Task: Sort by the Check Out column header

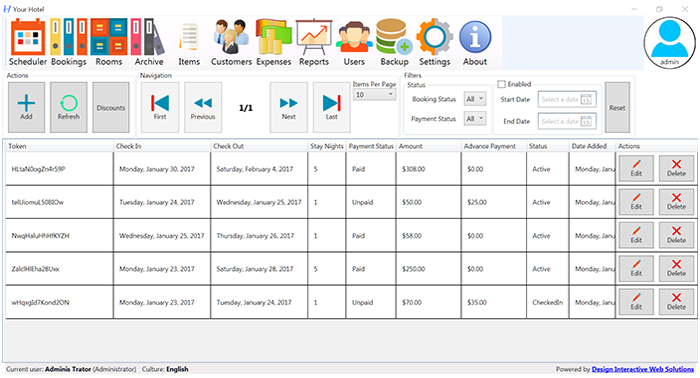Action: point(259,146)
